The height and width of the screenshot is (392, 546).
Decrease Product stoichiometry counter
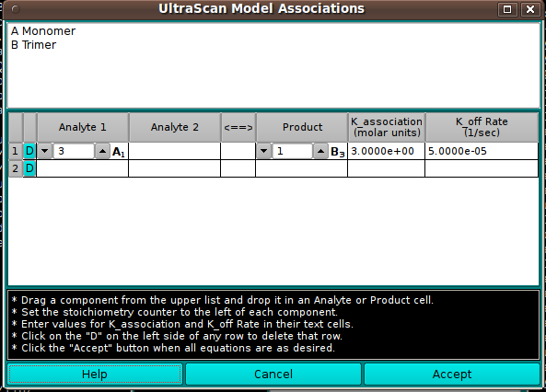pyautogui.click(x=263, y=151)
